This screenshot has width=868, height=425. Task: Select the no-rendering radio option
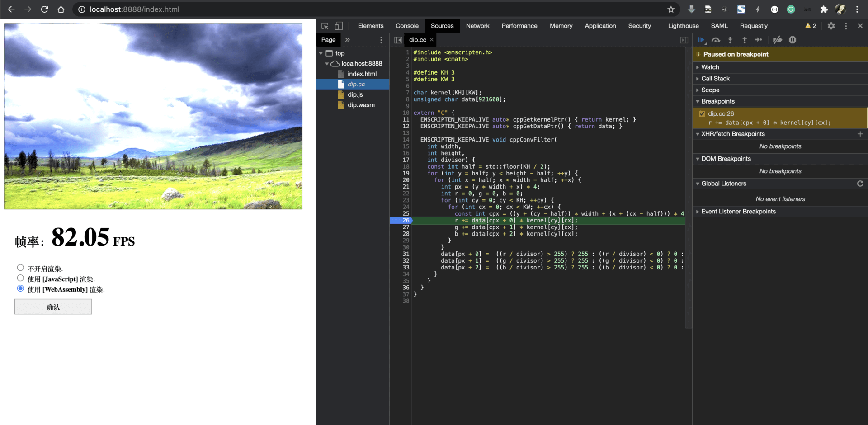(20, 268)
